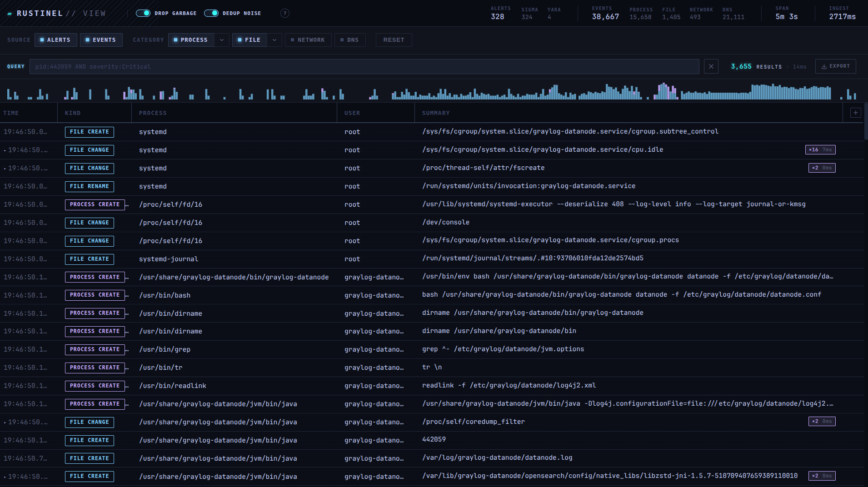Select the invocation:graylog-datanode.service summary
868x487 pixels.
point(529,186)
